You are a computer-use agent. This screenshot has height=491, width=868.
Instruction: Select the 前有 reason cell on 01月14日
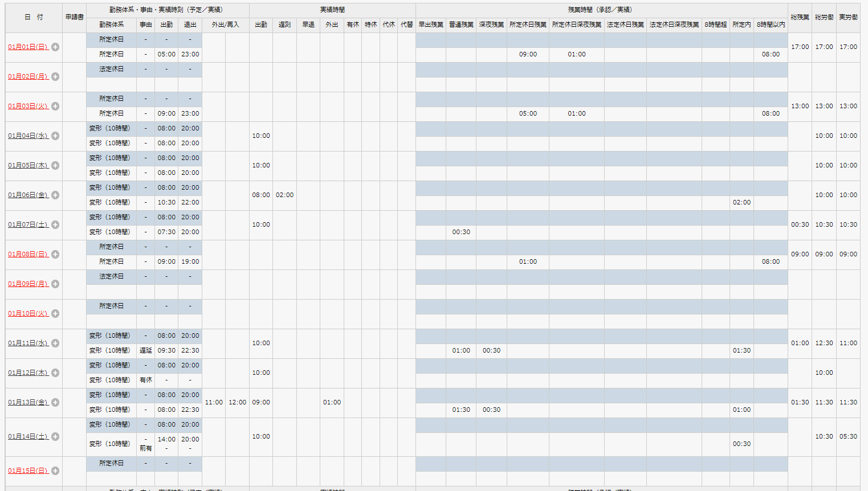point(145,448)
